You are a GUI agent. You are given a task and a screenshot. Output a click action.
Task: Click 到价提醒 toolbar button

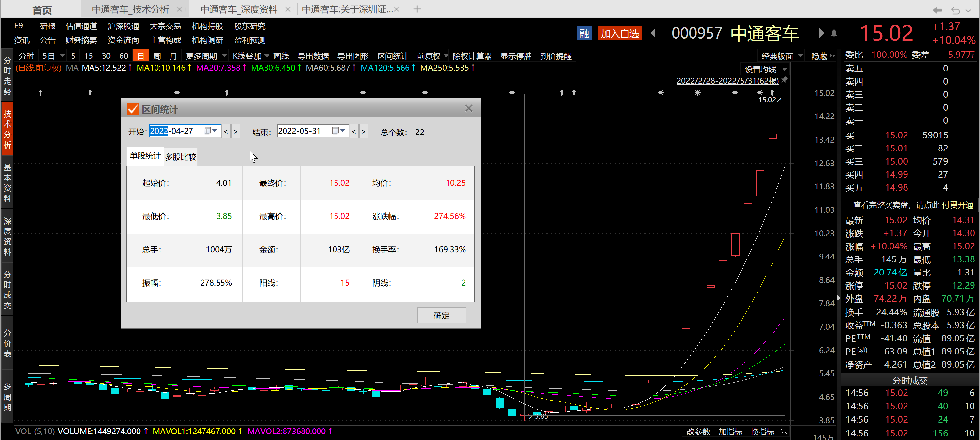(x=556, y=56)
